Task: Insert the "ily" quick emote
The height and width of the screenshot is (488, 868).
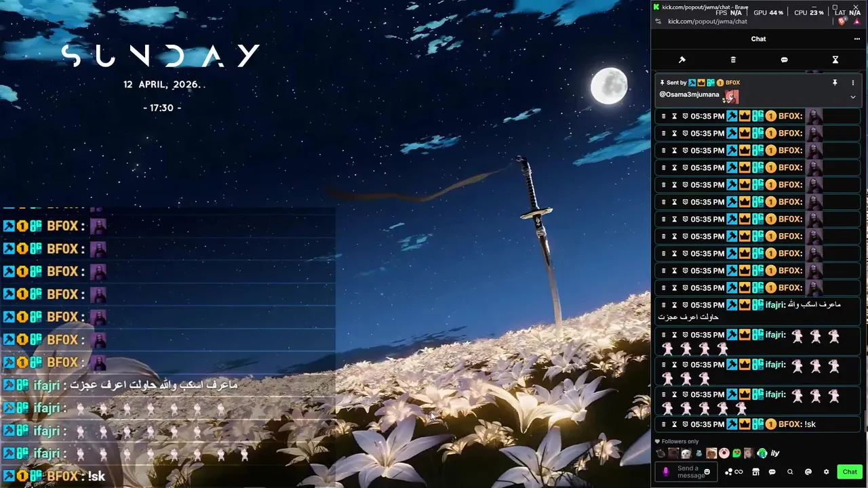Action: click(x=775, y=453)
